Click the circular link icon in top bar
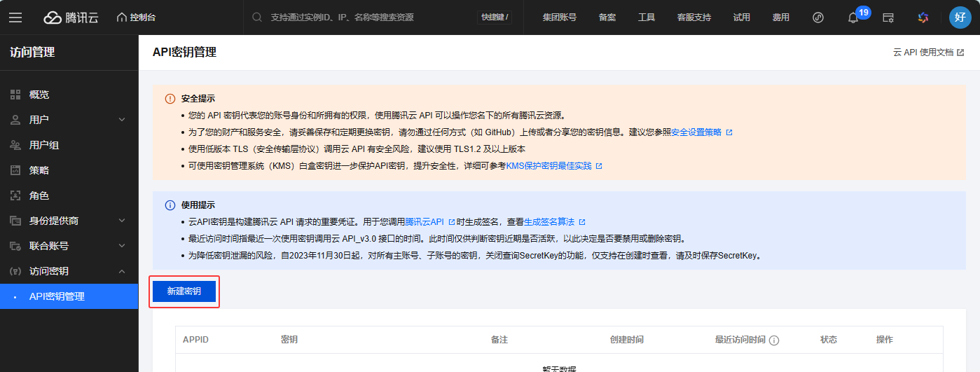 coord(817,18)
